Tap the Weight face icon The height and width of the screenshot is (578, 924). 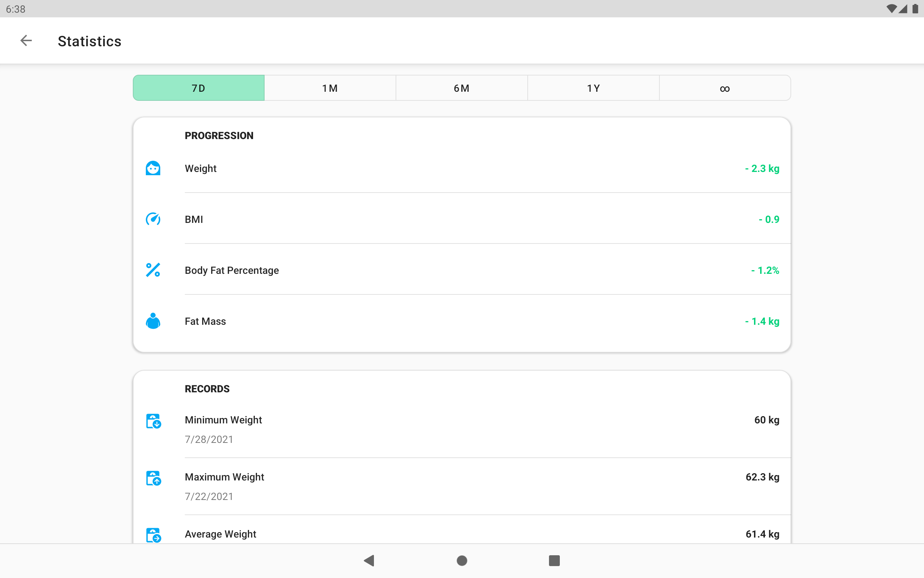(x=153, y=168)
